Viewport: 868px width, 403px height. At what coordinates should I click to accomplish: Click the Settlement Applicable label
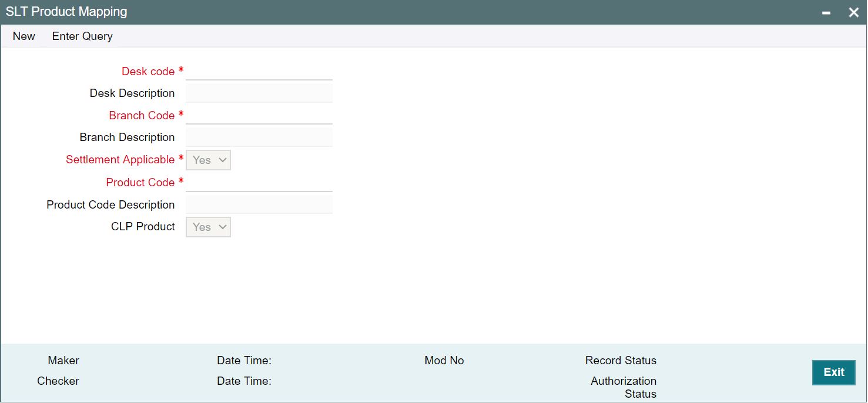[120, 160]
